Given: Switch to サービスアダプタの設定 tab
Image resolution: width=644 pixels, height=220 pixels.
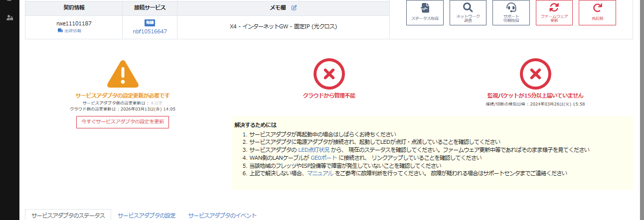Looking at the screenshot, I should pyautogui.click(x=147, y=216).
